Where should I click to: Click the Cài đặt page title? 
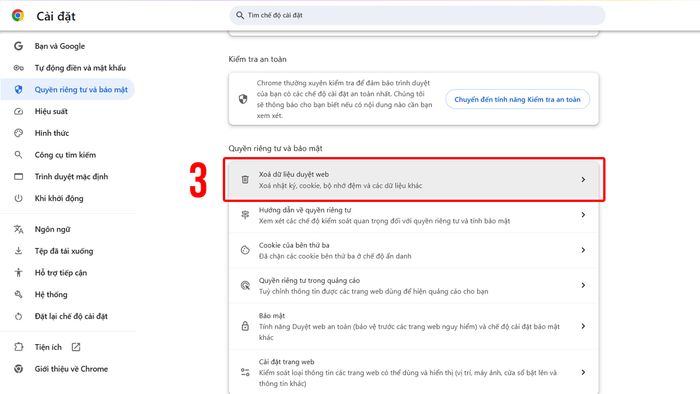click(x=56, y=17)
